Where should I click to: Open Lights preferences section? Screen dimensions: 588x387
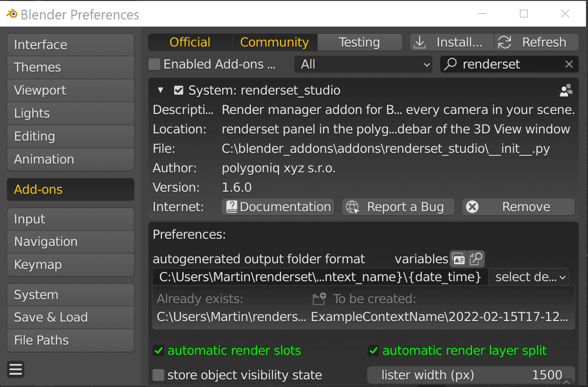point(71,113)
